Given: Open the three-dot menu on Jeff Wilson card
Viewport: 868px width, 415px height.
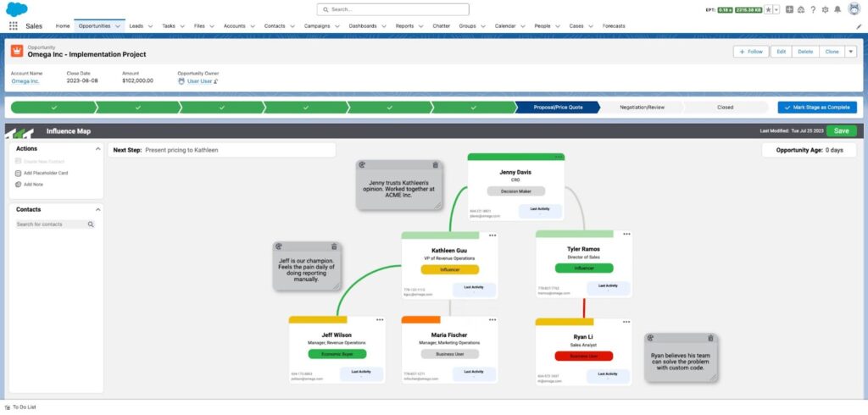Looking at the screenshot, I should tap(380, 320).
